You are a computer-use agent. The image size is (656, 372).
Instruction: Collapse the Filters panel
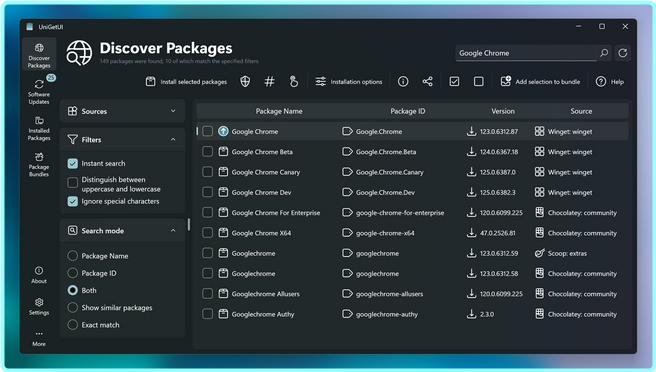[x=122, y=139]
